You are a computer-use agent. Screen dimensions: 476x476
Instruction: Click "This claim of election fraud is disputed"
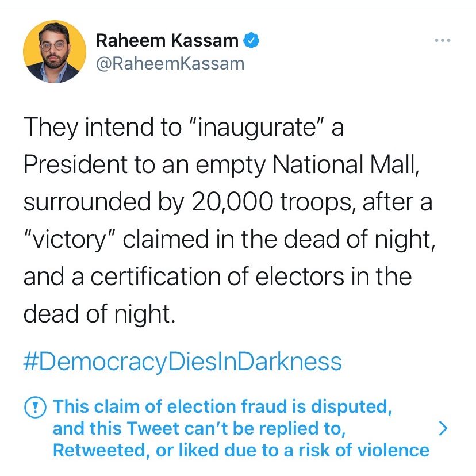pos(222,407)
